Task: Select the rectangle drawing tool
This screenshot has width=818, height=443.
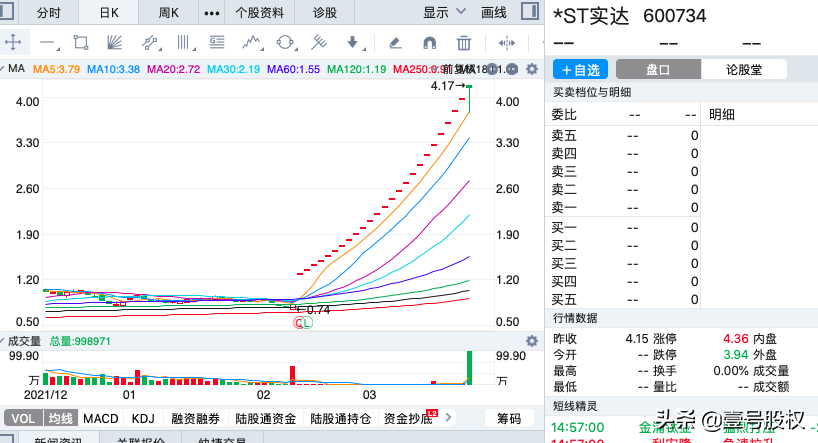Action: click(81, 43)
